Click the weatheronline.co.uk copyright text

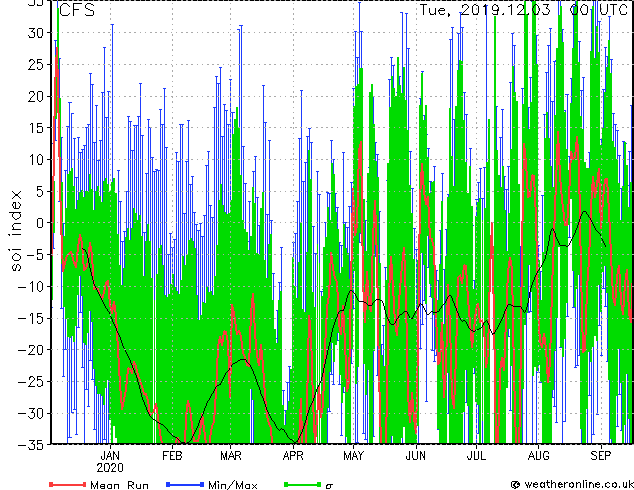coord(573,484)
